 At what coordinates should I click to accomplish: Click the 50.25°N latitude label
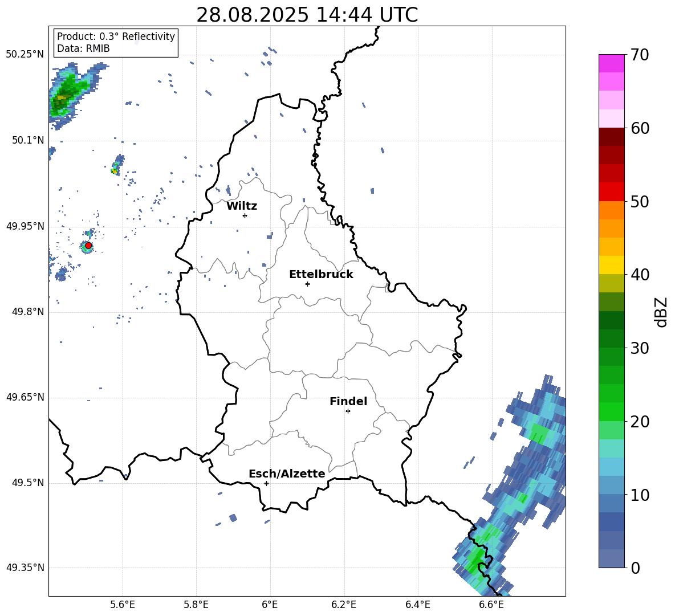pos(25,55)
